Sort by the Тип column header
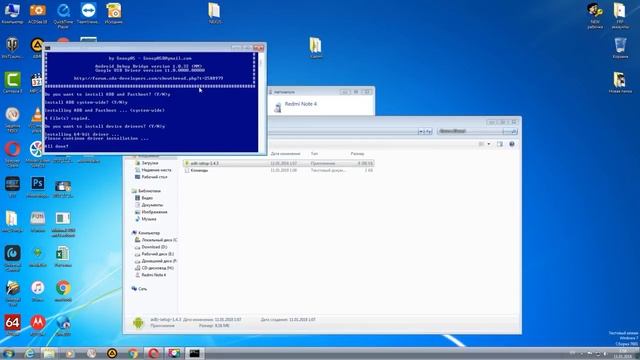The width and height of the screenshot is (640, 360). click(314, 153)
